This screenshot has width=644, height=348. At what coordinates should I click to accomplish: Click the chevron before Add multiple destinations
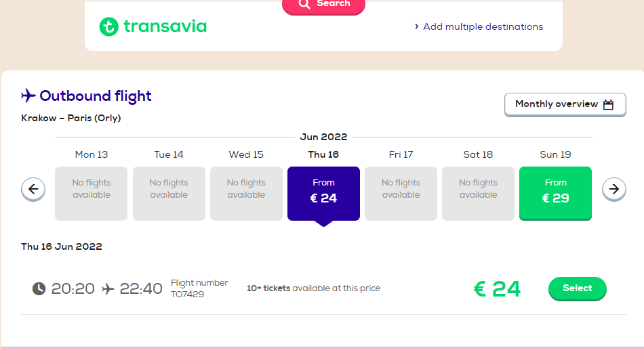(416, 26)
